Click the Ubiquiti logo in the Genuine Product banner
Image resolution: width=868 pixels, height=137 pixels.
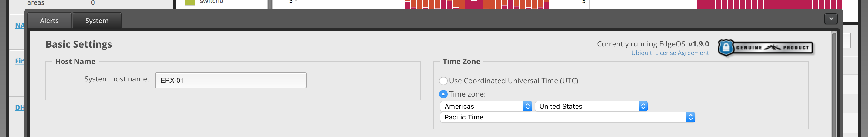[772, 48]
